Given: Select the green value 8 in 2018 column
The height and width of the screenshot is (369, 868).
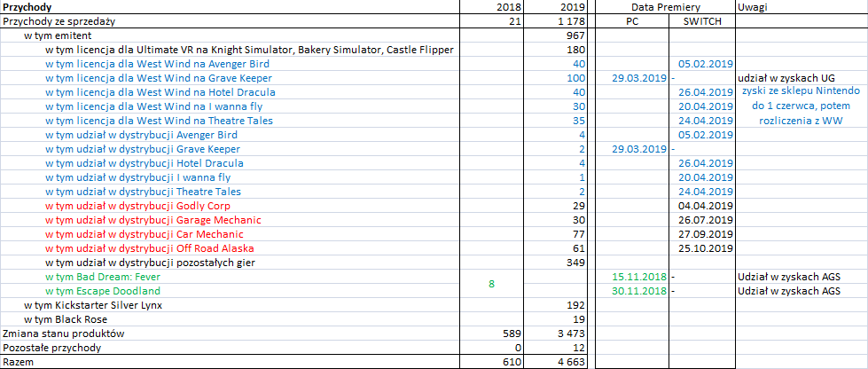Looking at the screenshot, I should click(490, 284).
